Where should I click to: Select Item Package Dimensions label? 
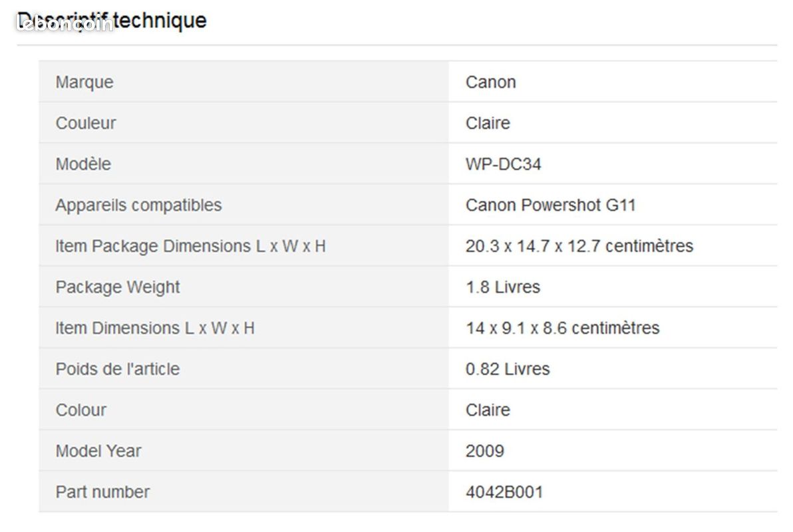point(190,246)
